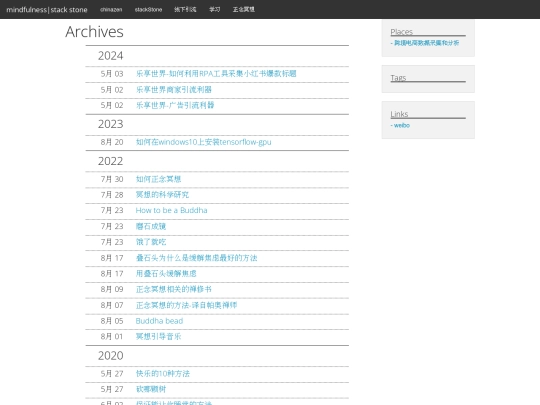Open the 冥想的科学研究 post

tap(162, 195)
